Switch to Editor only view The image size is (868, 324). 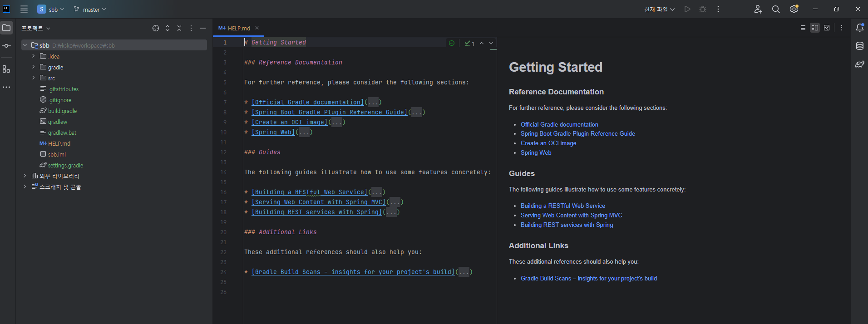pos(803,28)
